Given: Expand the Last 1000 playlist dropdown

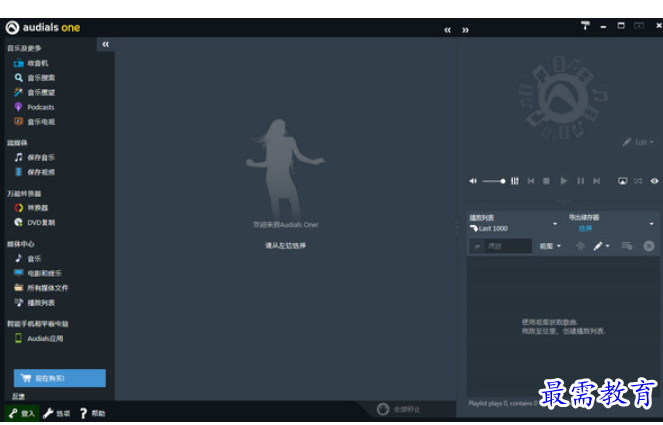Looking at the screenshot, I should (555, 224).
